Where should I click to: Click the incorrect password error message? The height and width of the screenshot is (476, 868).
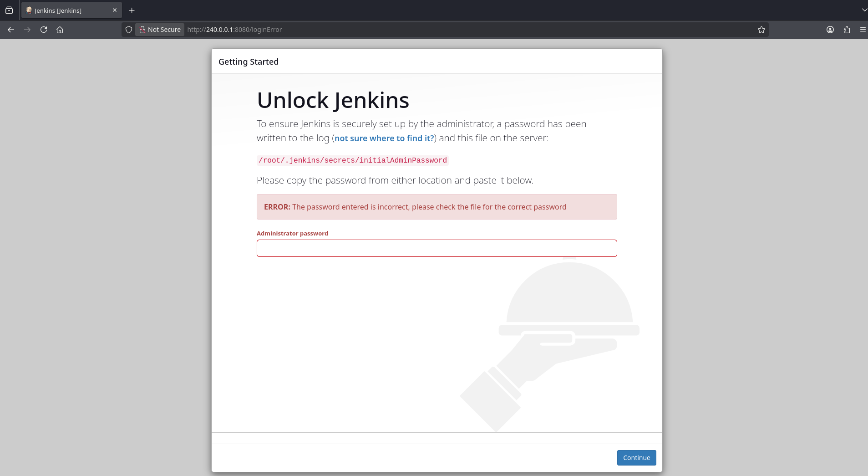coord(437,207)
